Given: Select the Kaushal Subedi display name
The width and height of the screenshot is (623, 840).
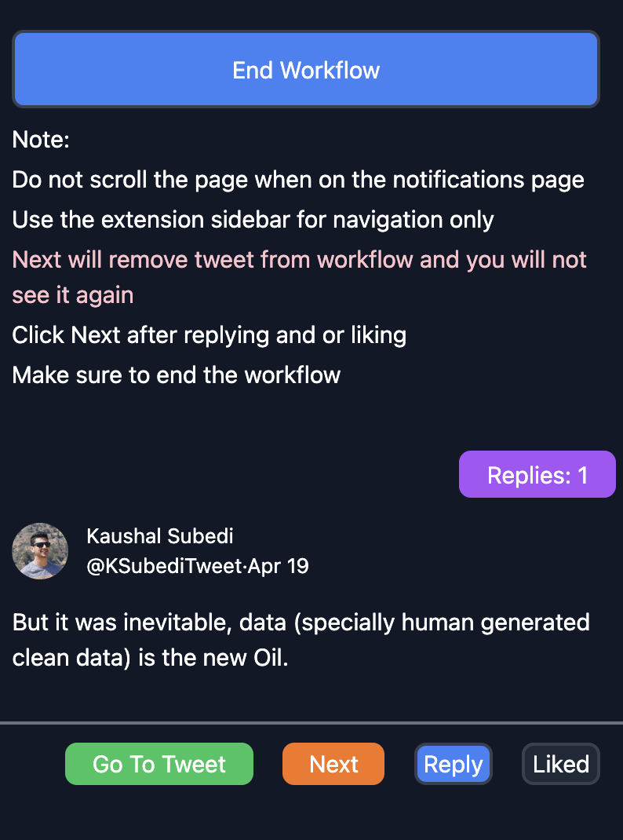Looking at the screenshot, I should click(x=160, y=535).
